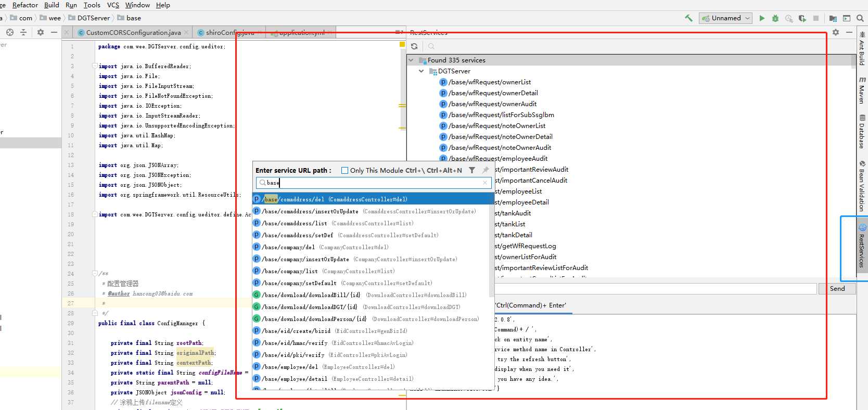Start debugging with the green bug icon
The height and width of the screenshot is (410, 868).
[775, 18]
